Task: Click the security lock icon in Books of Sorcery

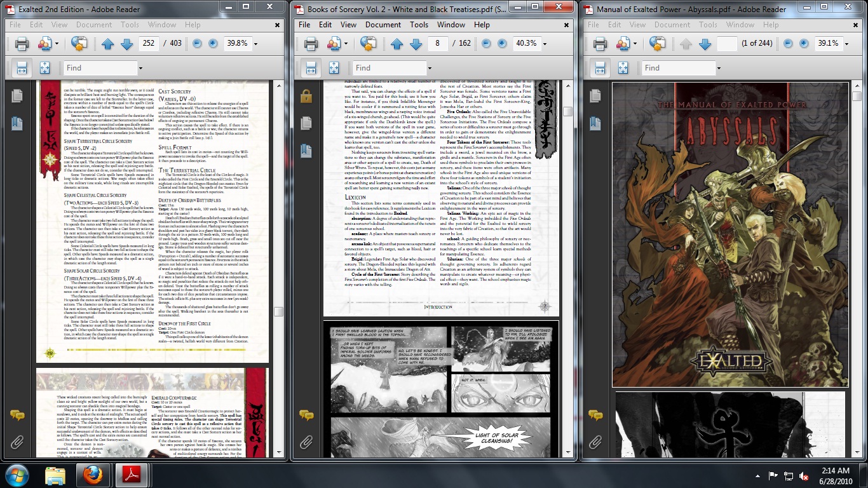Action: coord(306,96)
